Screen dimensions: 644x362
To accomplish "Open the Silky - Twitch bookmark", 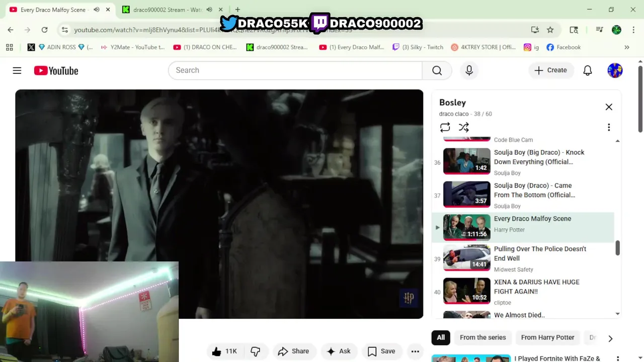I will tap(418, 47).
